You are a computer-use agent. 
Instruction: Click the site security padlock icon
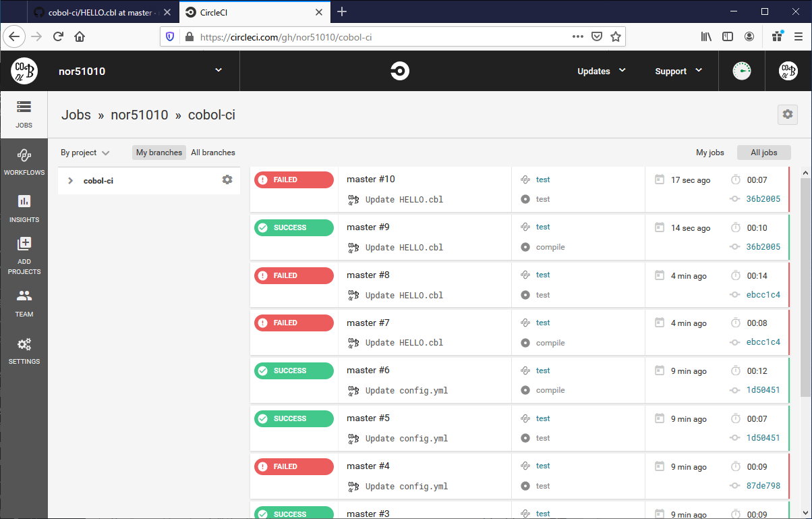pos(189,36)
